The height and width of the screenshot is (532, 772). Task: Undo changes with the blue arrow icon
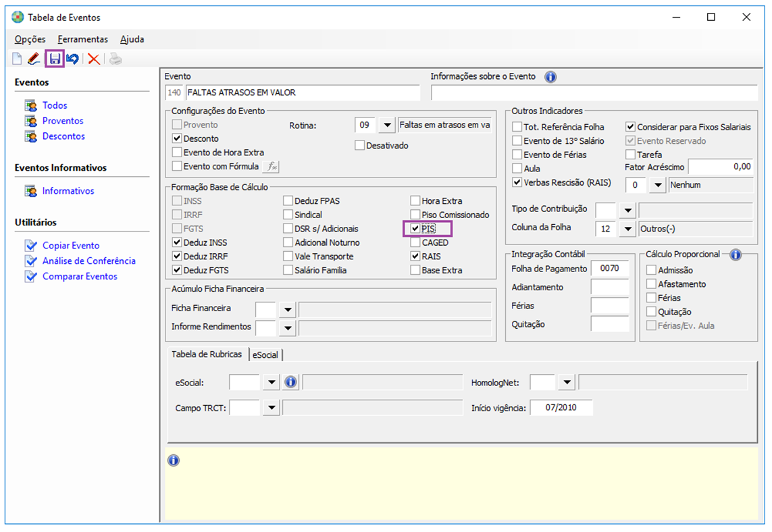tap(73, 59)
